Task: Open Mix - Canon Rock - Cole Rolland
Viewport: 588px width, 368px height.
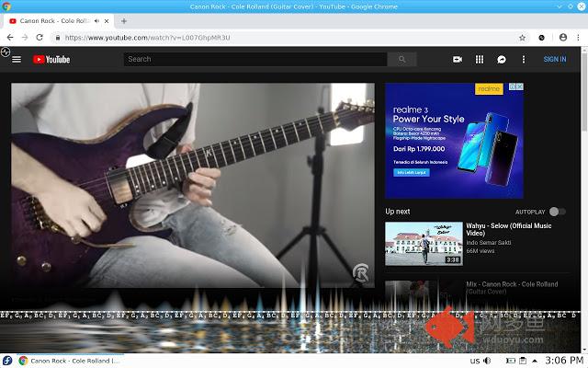Action: tap(512, 287)
